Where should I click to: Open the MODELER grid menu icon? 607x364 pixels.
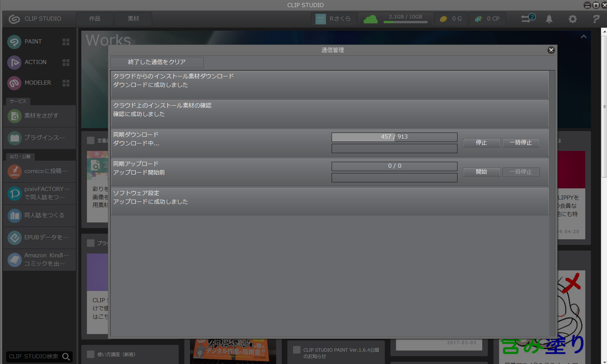tap(66, 83)
